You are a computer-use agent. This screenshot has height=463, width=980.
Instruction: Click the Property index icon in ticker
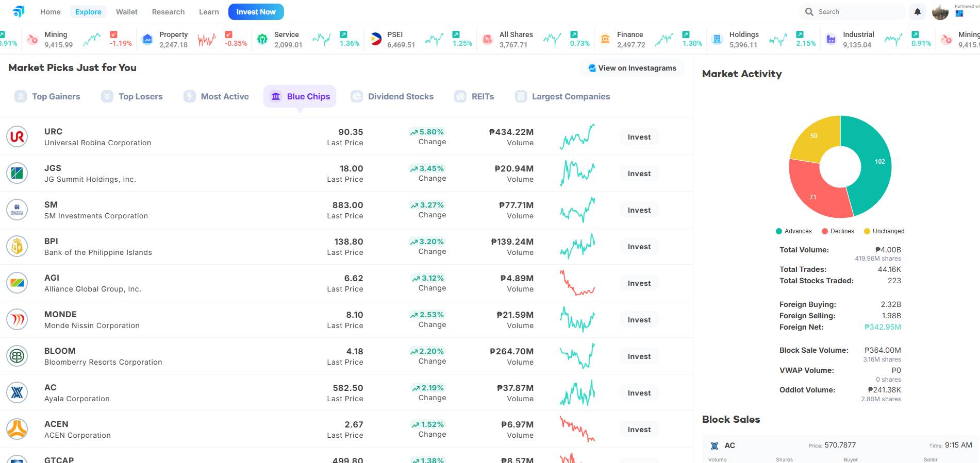pos(147,39)
